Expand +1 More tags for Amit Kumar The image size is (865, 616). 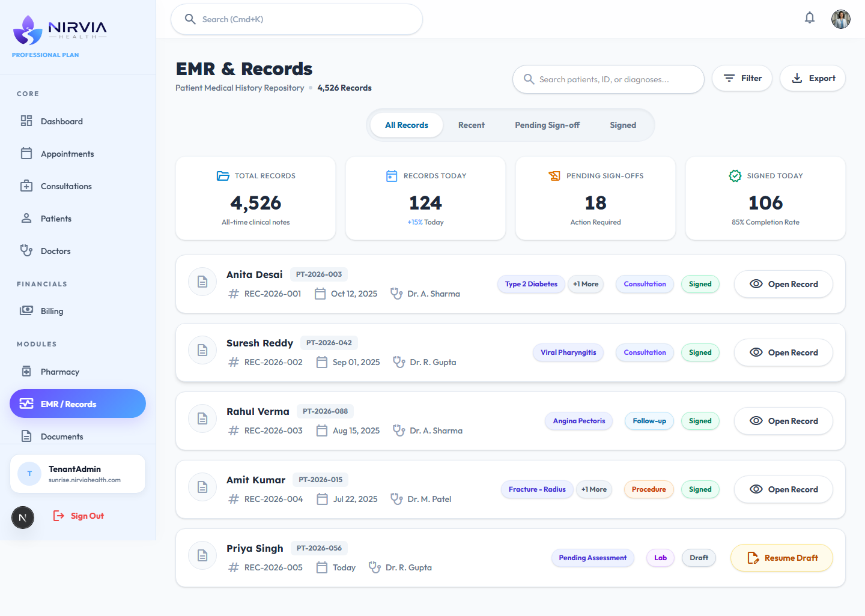(594, 489)
